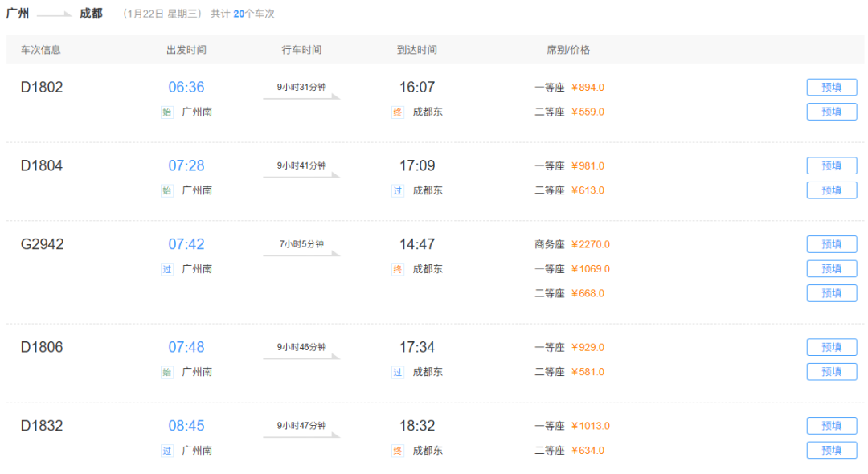The height and width of the screenshot is (474, 868).
Task: Click the 出发时间 column header
Action: pos(186,50)
